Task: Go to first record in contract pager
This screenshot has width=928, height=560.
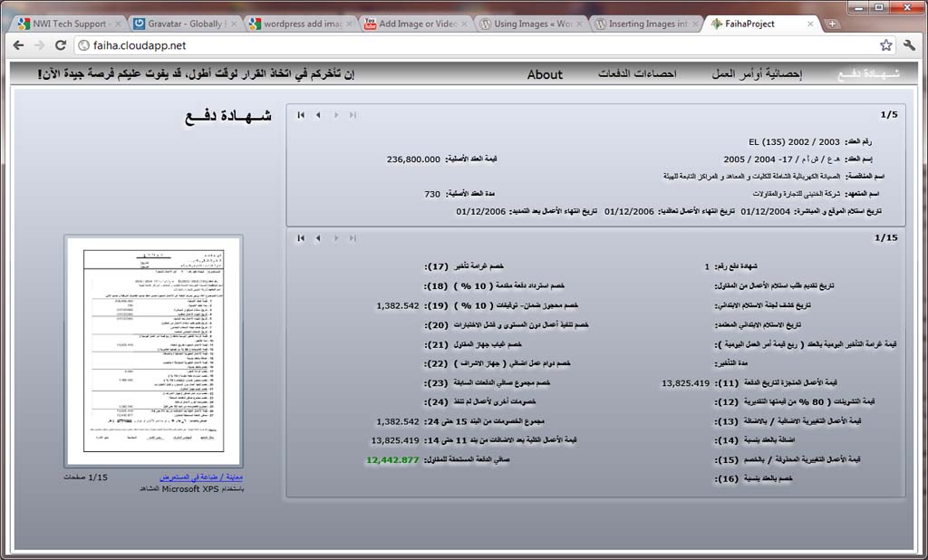Action: pos(301,115)
